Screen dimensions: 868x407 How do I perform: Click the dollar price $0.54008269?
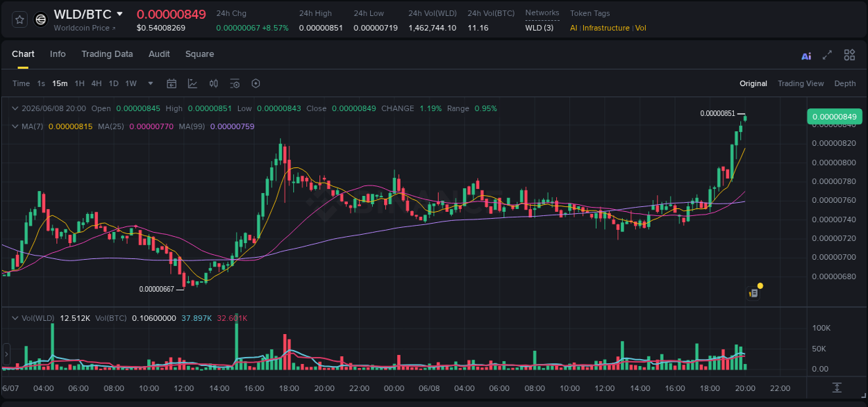(161, 28)
